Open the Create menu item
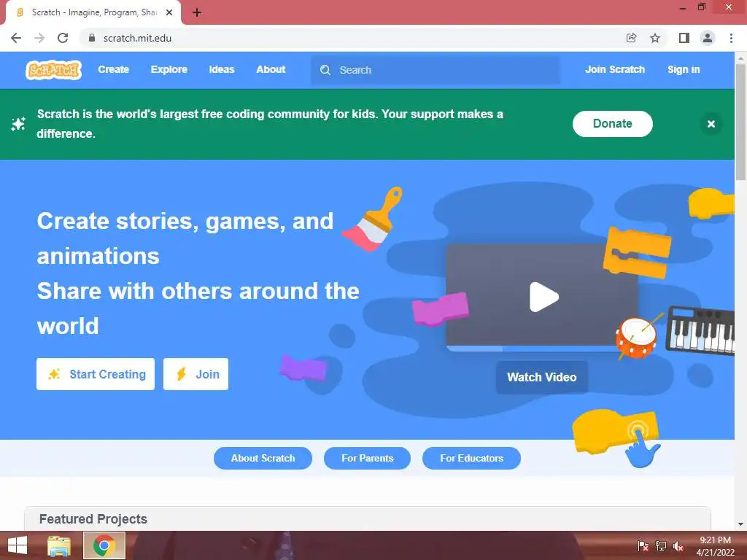Screen dimensions: 747x560 [113, 69]
